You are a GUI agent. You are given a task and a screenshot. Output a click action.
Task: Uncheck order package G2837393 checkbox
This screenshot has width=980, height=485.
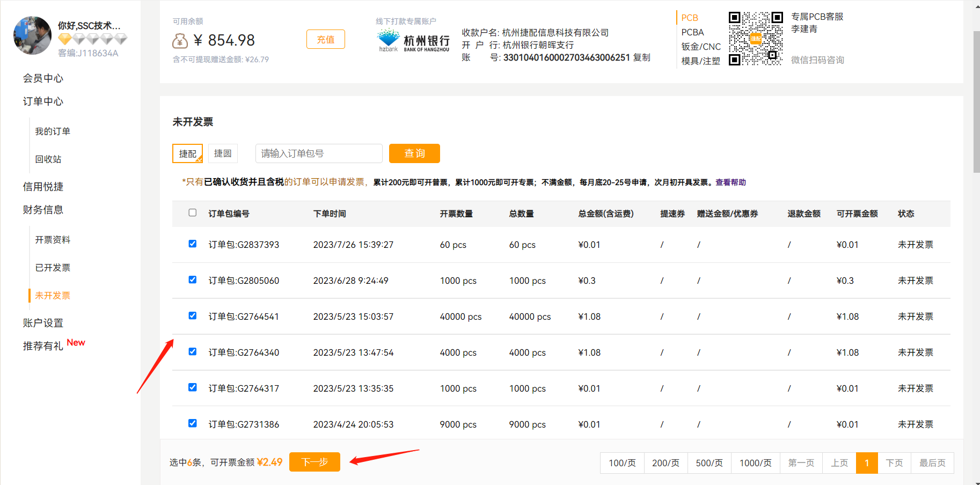(193, 244)
